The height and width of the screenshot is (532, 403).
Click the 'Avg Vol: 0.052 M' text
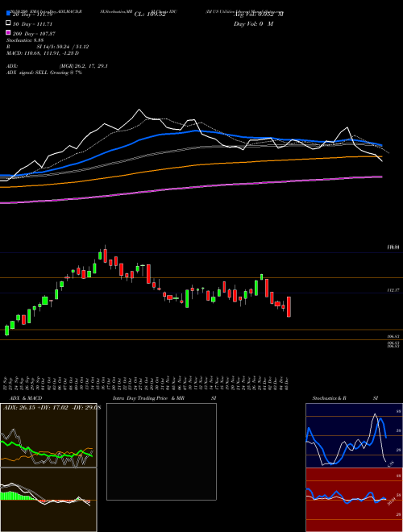pos(259,15)
